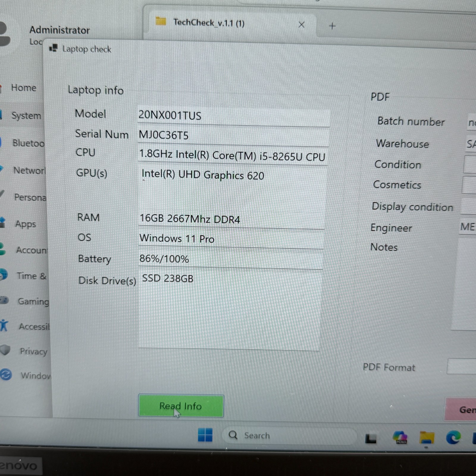Open the PDF Format dropdown
This screenshot has height=476, width=476.
tap(461, 366)
